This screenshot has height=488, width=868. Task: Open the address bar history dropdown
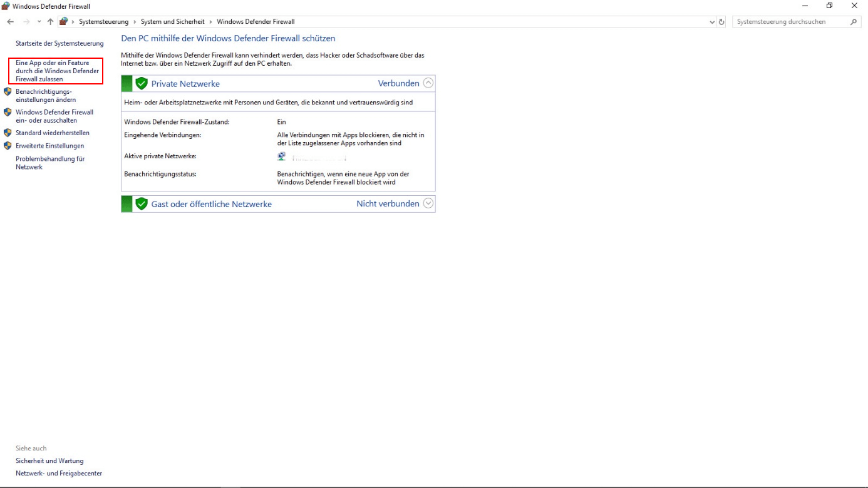coord(712,22)
